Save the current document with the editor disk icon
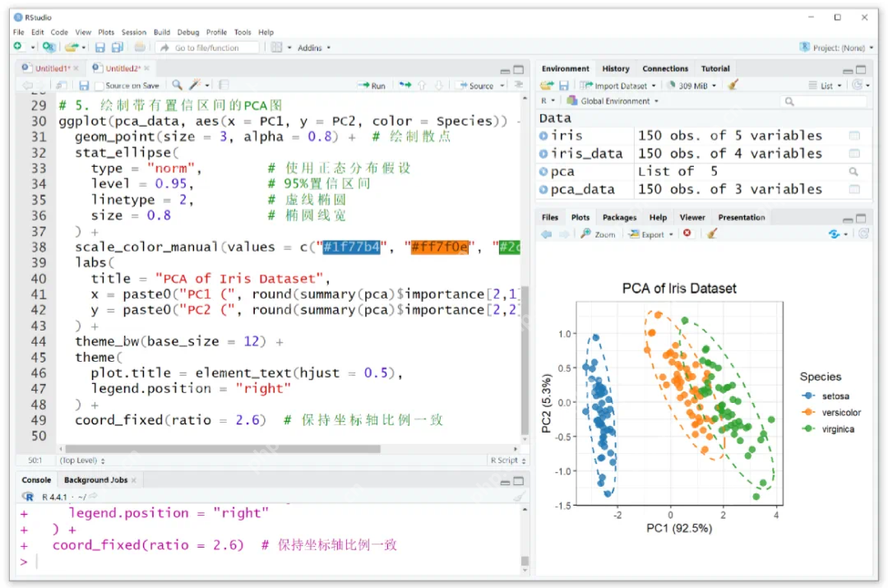This screenshot has height=588, width=888. tap(84, 86)
